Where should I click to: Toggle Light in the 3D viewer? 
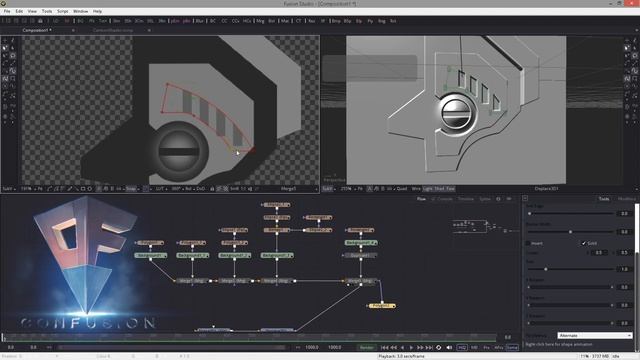[x=427, y=189]
